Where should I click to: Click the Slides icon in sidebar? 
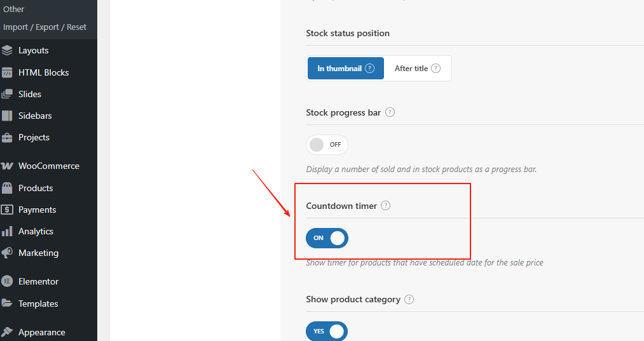[x=8, y=94]
